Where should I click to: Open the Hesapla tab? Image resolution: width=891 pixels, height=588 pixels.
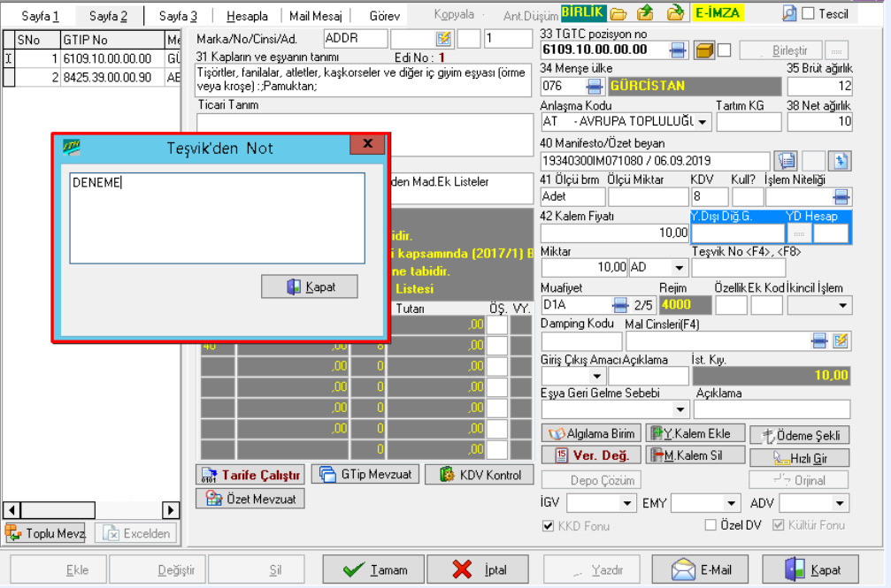[247, 16]
